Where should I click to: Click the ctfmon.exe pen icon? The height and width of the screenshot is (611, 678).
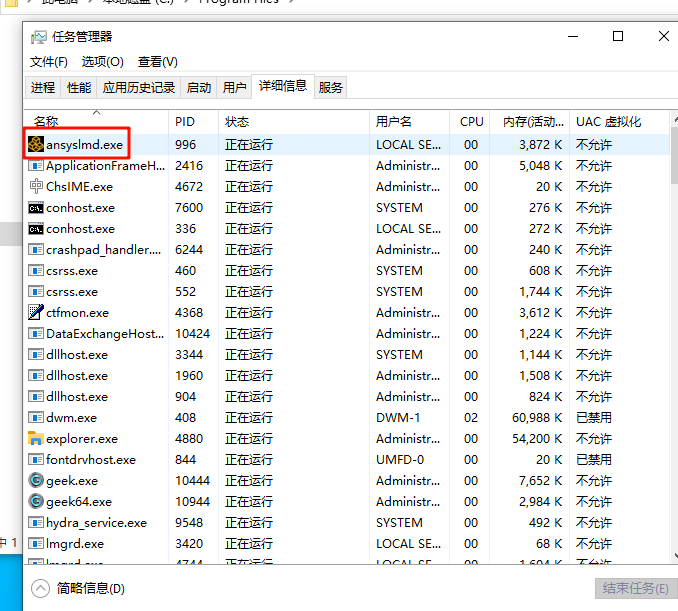click(x=36, y=312)
